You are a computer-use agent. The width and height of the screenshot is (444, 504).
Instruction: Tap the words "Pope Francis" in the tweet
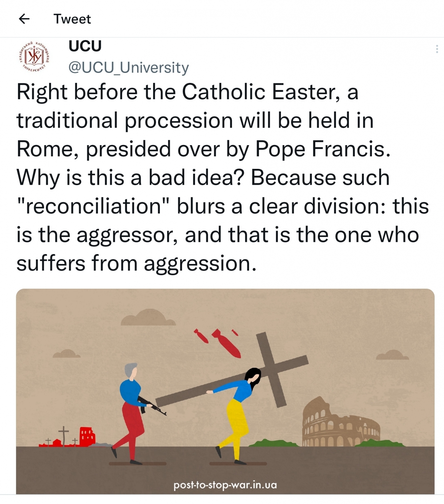(323, 149)
